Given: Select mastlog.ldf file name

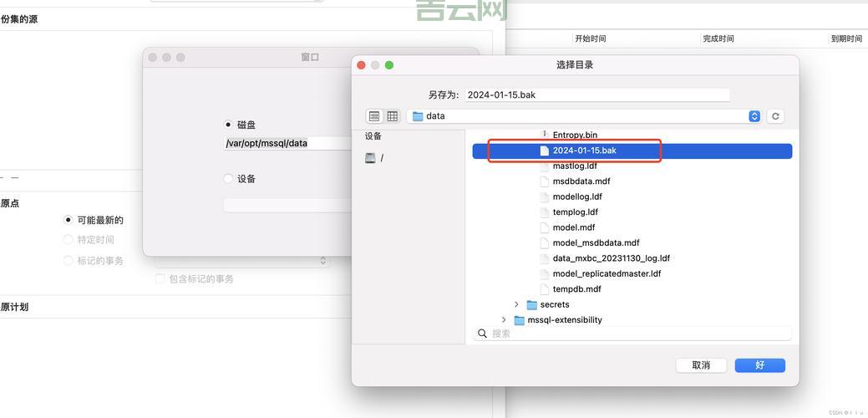Looking at the screenshot, I should [575, 166].
